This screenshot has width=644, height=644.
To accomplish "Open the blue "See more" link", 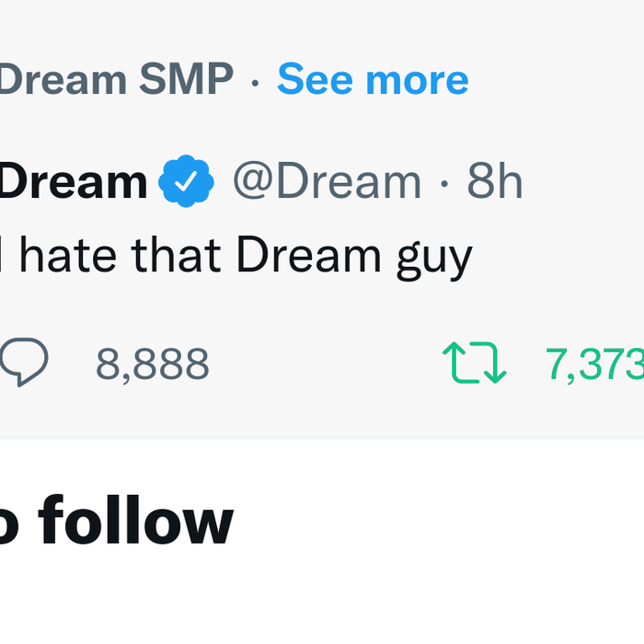I will point(373,80).
